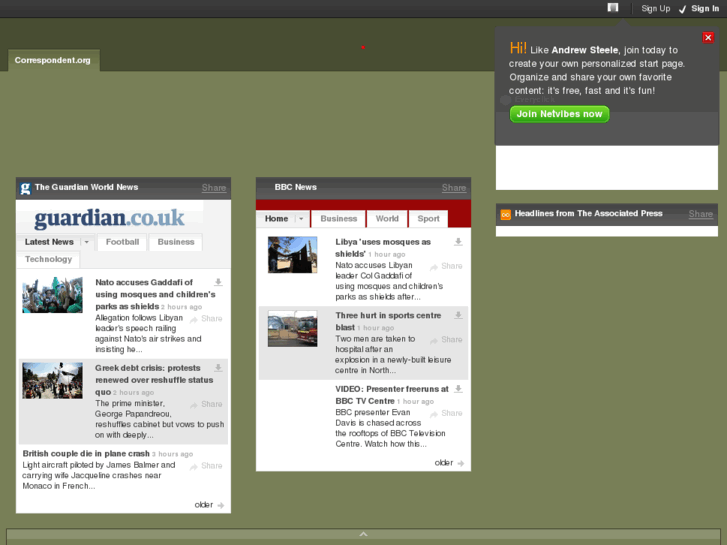Download icon for Nato accuses Gaddafi article
The image size is (727, 545).
point(218,282)
